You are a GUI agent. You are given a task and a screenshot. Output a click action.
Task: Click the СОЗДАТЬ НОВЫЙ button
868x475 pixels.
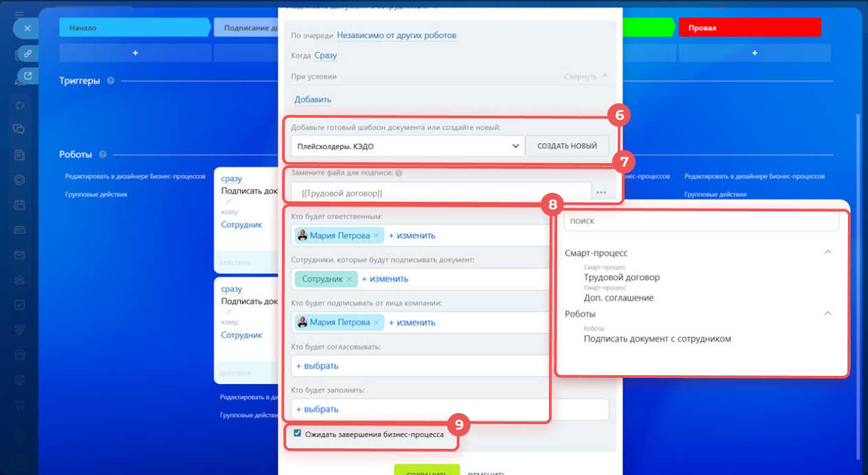pyautogui.click(x=567, y=146)
